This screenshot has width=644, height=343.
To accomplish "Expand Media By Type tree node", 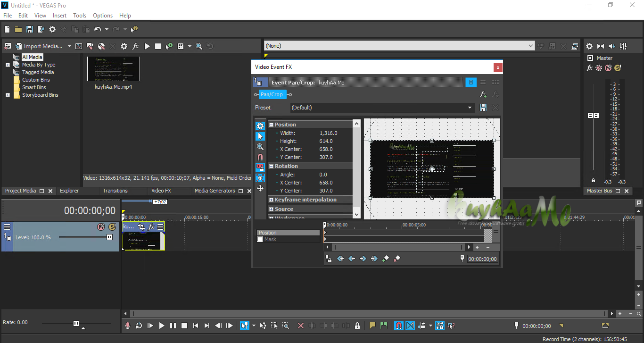I will [x=8, y=65].
